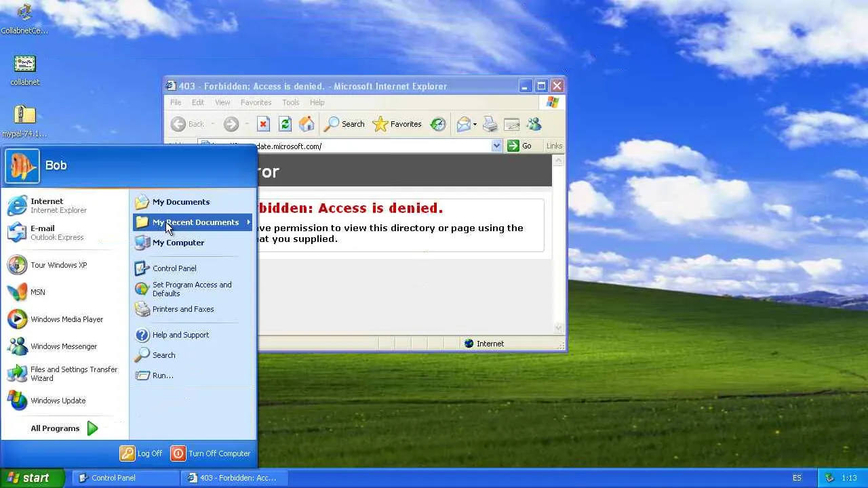Start Files and Settings Transfer Wizard
Image resolution: width=868 pixels, height=488 pixels.
[65, 373]
